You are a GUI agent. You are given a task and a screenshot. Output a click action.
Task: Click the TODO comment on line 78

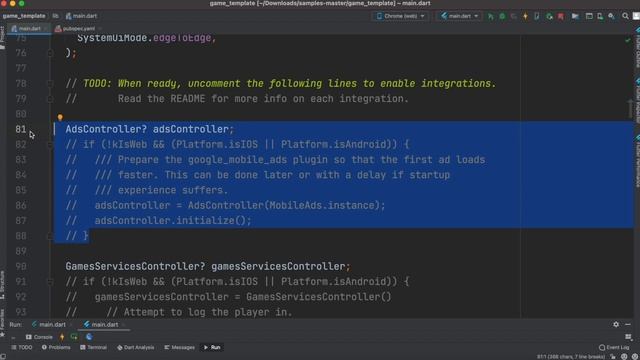(281, 84)
